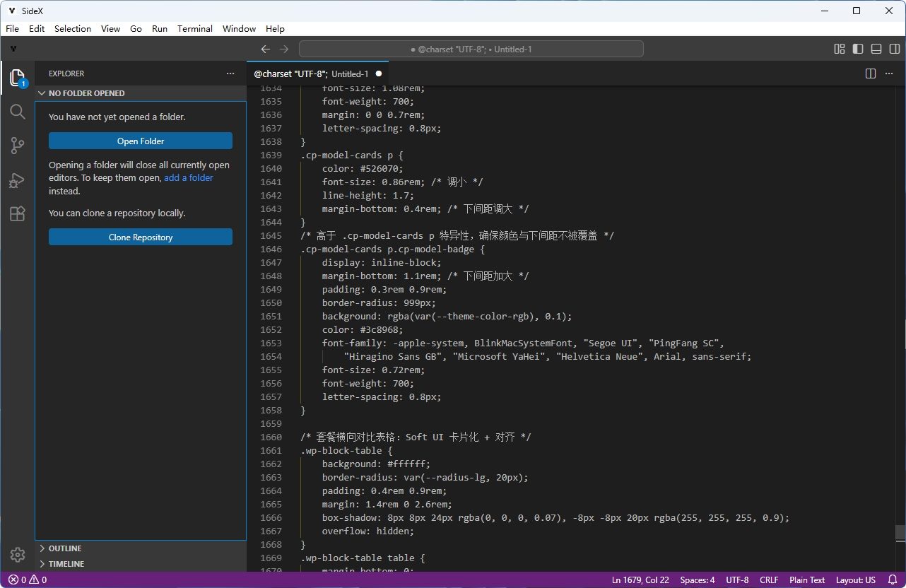
Task: Click Ln 1679, Col 22 status item
Action: coord(640,580)
